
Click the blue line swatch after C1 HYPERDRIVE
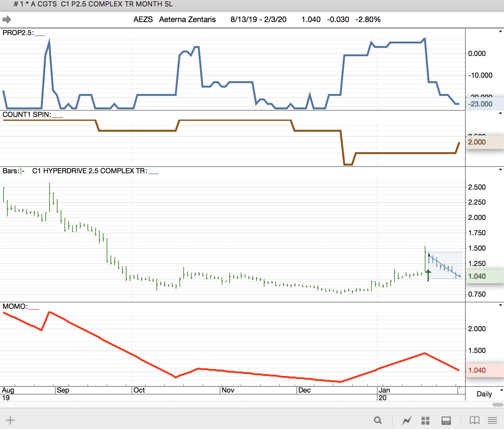154,173
